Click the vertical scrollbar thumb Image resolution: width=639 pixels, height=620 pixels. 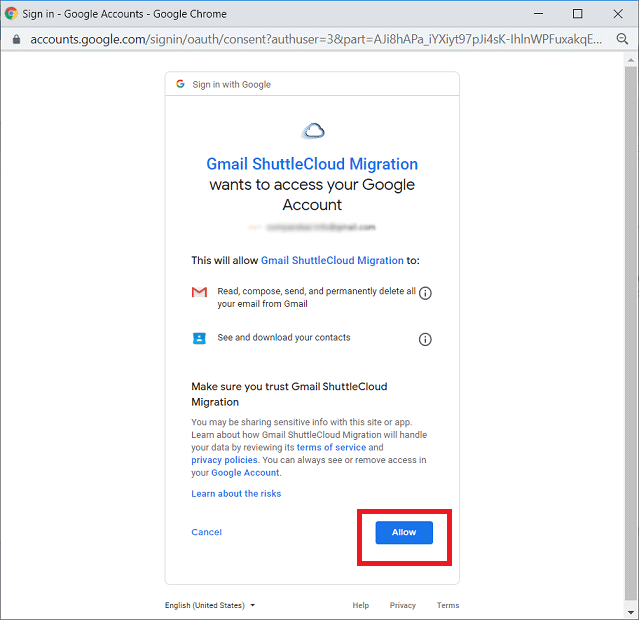tap(630, 333)
